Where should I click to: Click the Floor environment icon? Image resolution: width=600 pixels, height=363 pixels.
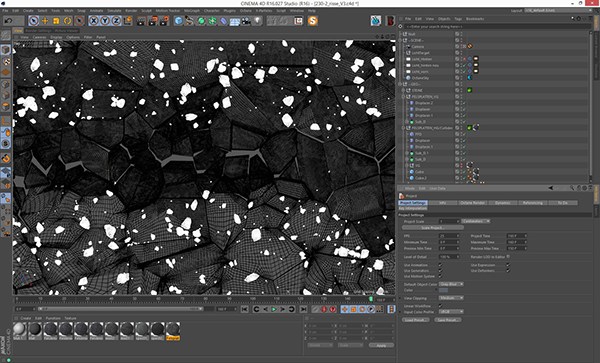point(235,21)
